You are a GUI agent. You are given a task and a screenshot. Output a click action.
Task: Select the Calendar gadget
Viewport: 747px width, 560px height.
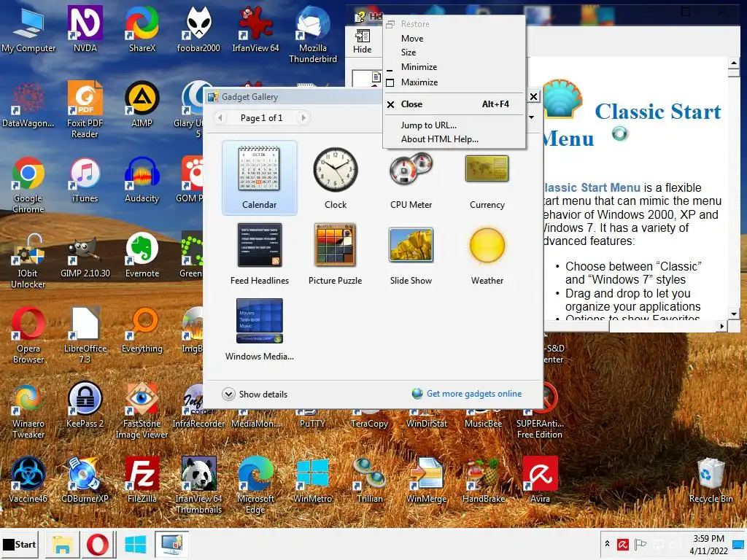pos(259,178)
